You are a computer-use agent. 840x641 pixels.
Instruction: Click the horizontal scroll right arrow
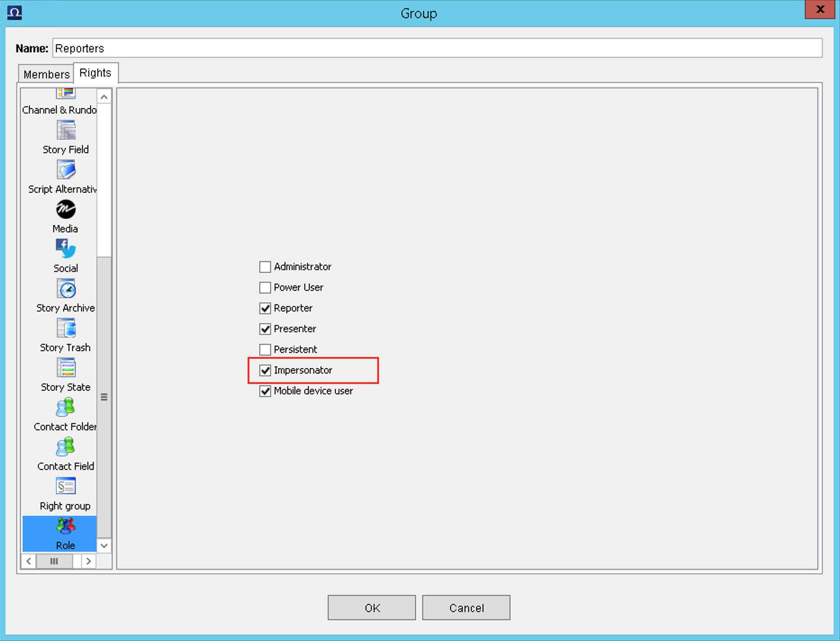click(x=89, y=561)
